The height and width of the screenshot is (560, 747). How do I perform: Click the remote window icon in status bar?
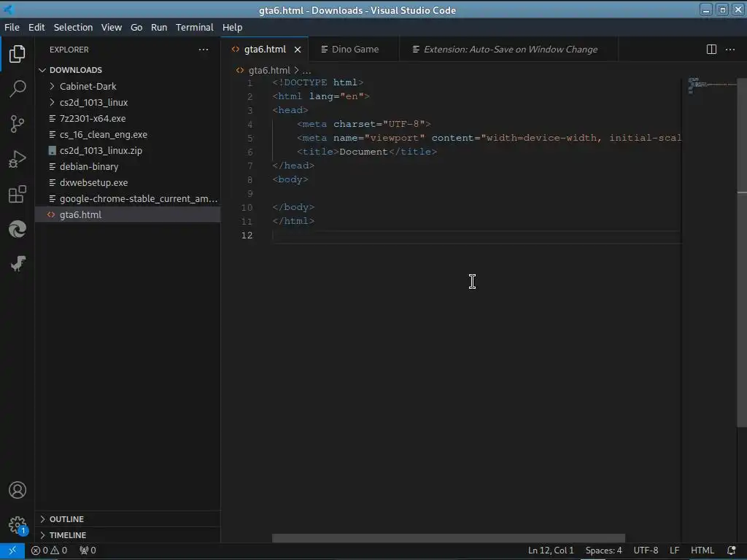click(x=12, y=551)
